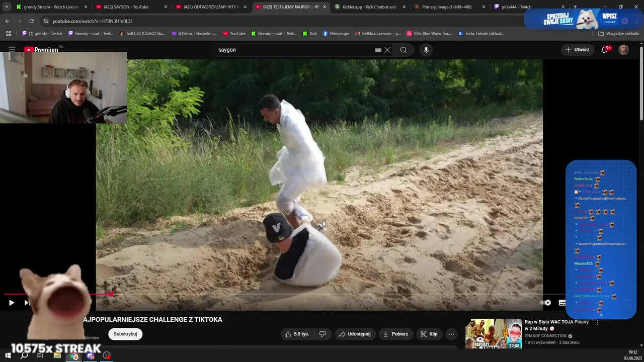Go back in browser
This screenshot has height=362, width=644.
pos(7,21)
